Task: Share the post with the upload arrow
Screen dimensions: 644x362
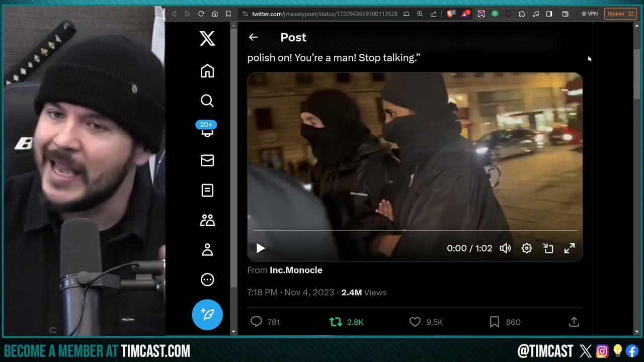Action: 574,322
